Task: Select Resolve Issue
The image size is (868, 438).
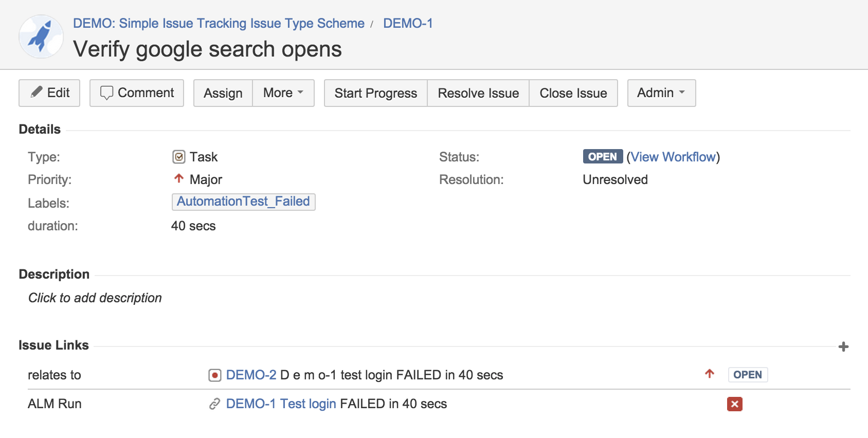Action: [478, 93]
